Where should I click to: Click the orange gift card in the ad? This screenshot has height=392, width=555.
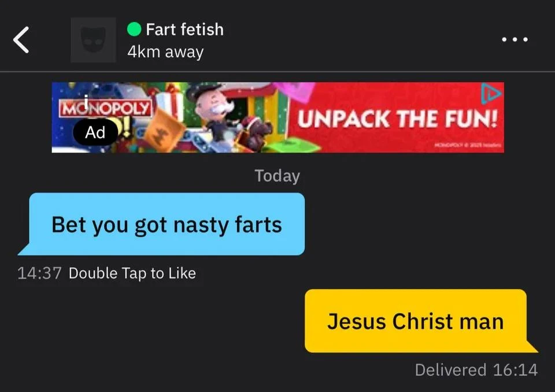[164, 130]
